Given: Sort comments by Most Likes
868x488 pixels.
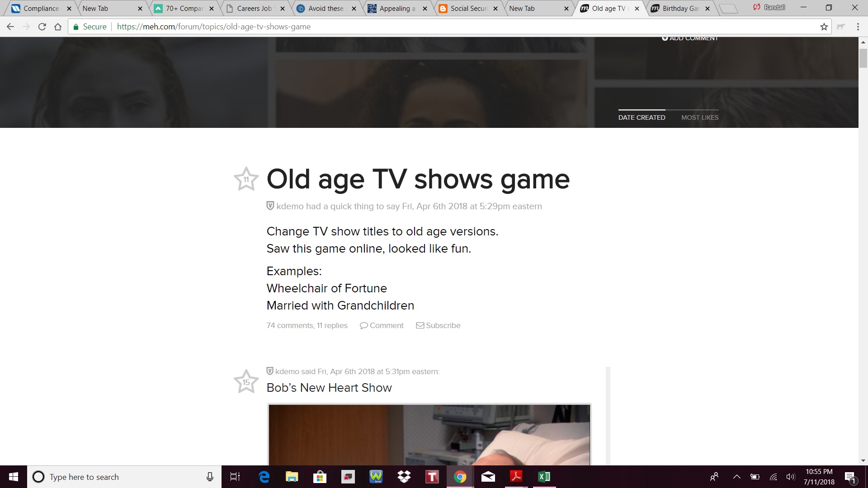Looking at the screenshot, I should [x=699, y=117].
